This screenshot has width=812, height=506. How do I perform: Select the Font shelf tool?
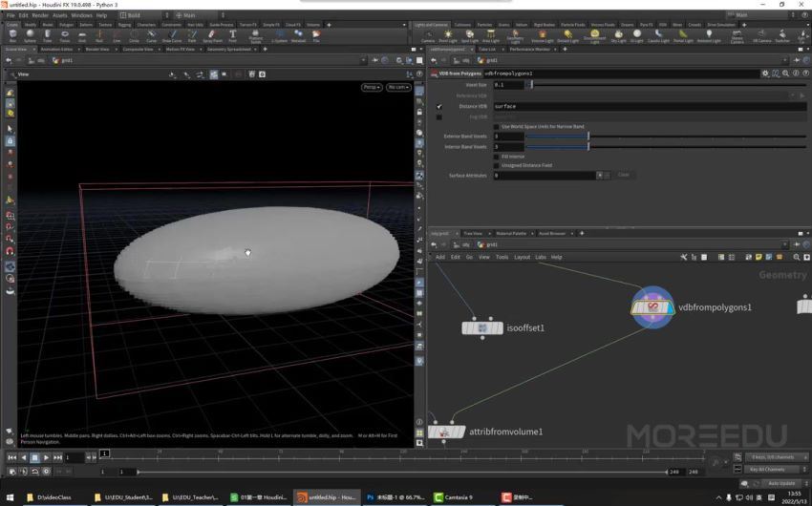tap(232, 35)
